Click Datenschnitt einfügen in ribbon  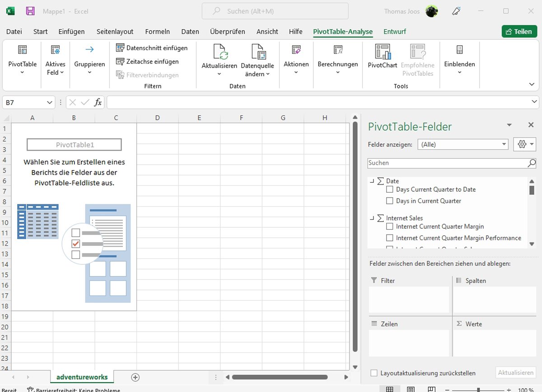coord(152,48)
